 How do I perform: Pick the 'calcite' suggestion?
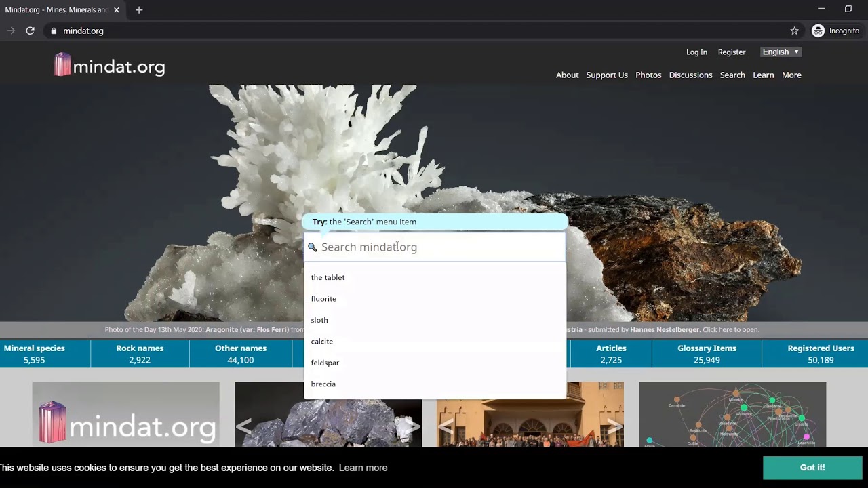435,342
